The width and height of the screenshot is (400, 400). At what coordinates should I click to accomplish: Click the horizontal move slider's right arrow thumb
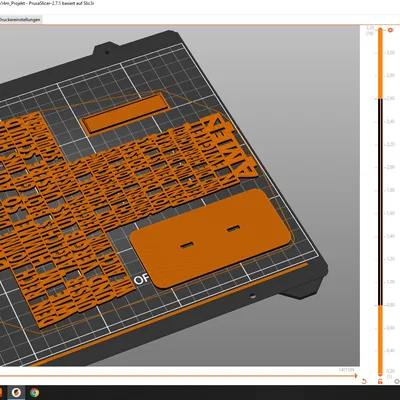[x=355, y=376]
